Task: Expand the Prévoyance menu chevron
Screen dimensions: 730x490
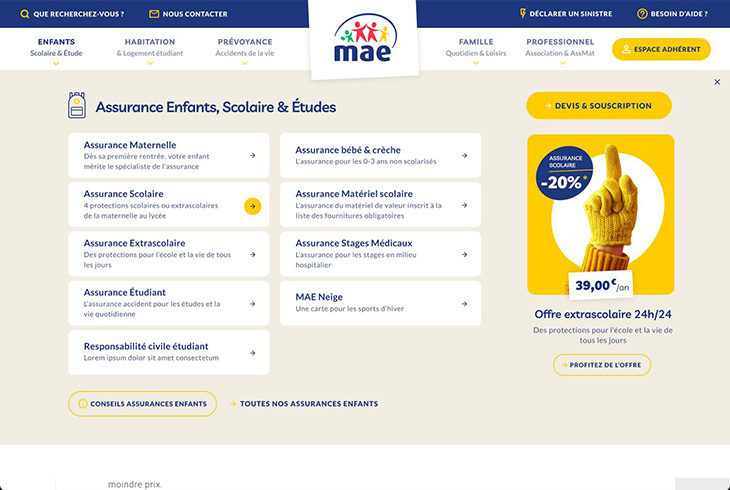Action: tap(245, 63)
